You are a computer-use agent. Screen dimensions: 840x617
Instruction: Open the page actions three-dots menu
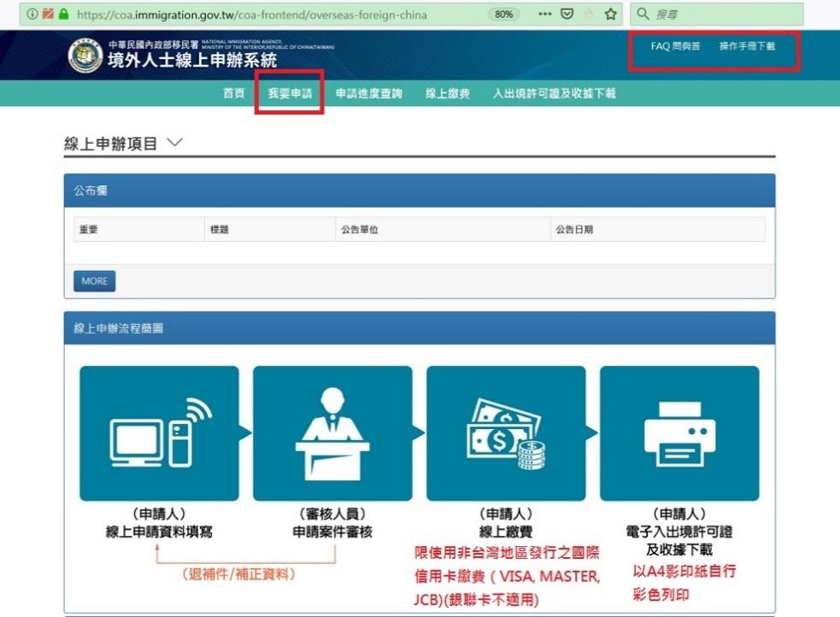coord(544,15)
